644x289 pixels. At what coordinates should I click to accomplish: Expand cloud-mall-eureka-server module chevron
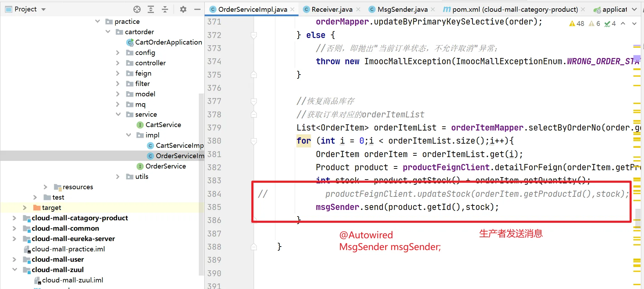tap(14, 239)
